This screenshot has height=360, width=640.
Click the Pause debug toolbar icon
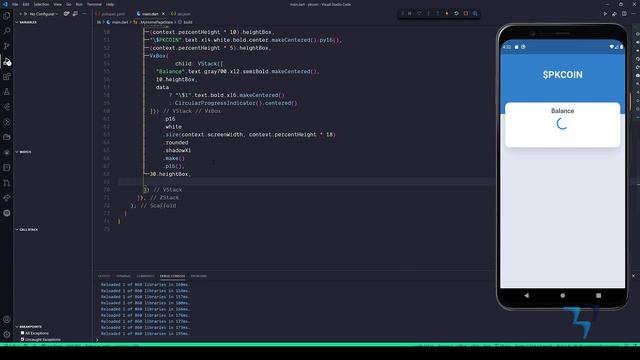[410, 13]
